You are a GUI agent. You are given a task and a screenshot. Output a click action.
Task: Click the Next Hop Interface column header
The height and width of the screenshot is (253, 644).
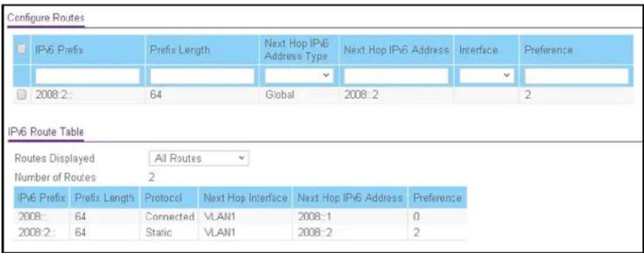tap(245, 198)
